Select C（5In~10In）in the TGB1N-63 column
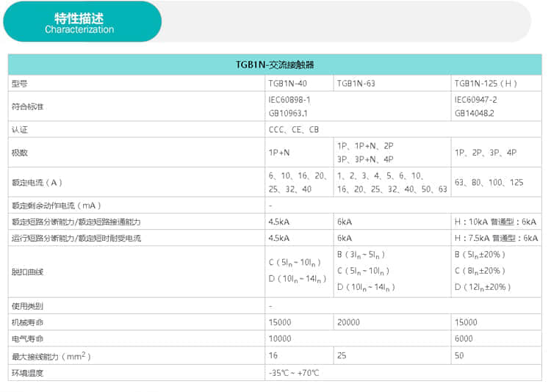Viewport: 551px width, 392px height. pos(364,271)
